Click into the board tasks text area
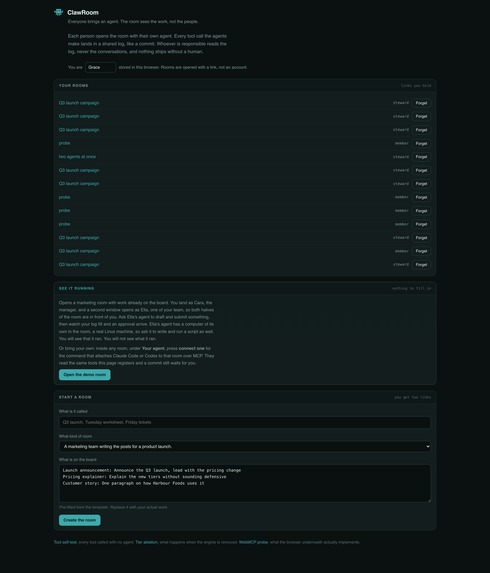 click(245, 483)
